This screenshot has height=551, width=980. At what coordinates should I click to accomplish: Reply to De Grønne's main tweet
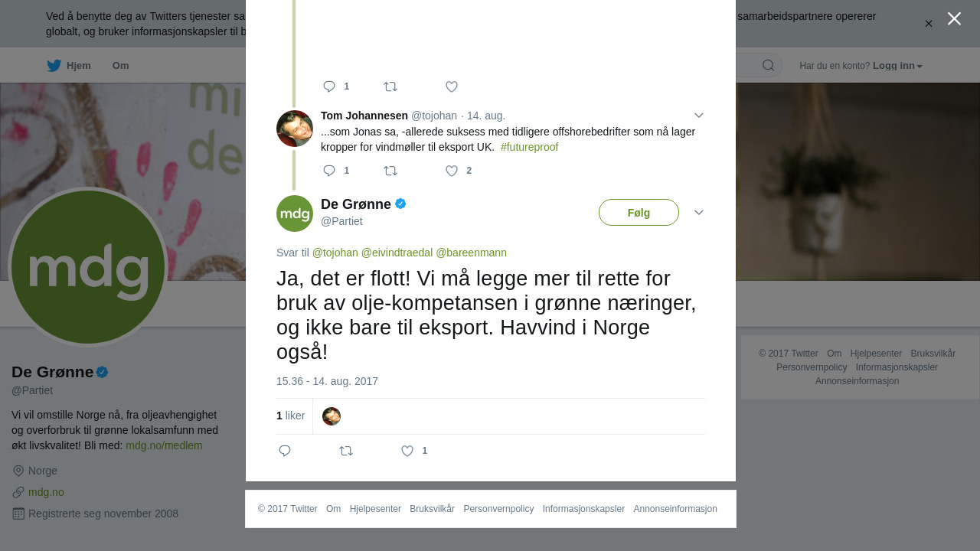click(285, 451)
